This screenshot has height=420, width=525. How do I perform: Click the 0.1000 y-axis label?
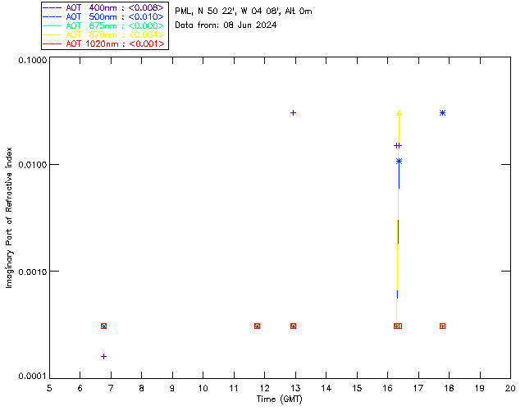(x=32, y=60)
